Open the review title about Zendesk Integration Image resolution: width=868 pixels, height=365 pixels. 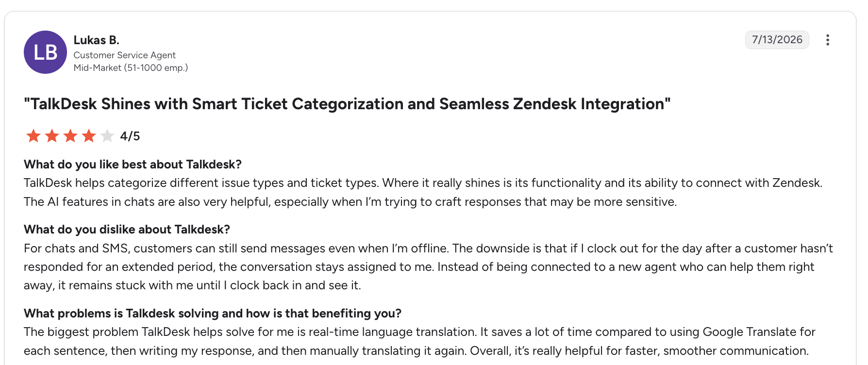click(x=347, y=104)
